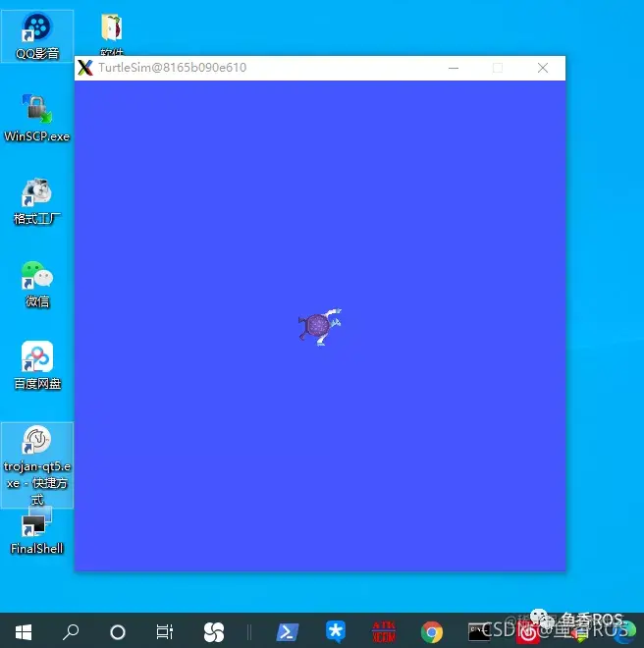Image resolution: width=644 pixels, height=648 pixels.
Task: Open taskbar search magnifier
Action: [x=71, y=632]
